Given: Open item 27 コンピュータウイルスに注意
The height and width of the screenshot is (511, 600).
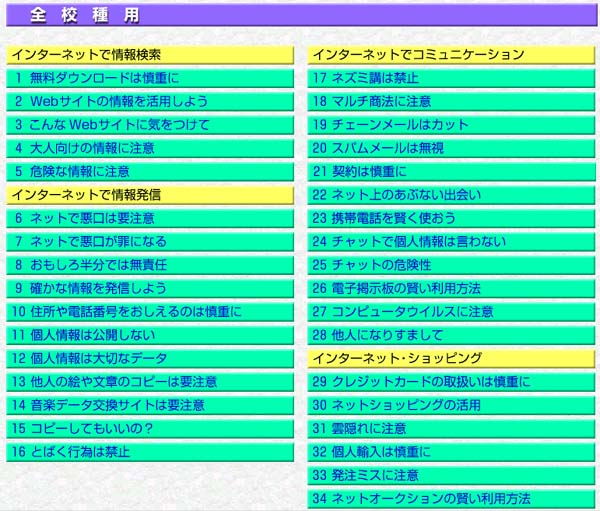Looking at the screenshot, I should pyautogui.click(x=451, y=312).
